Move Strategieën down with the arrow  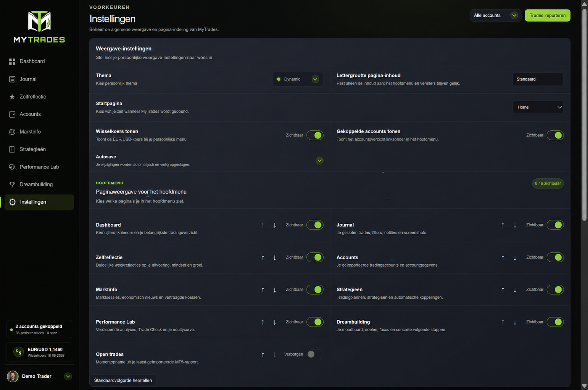(515, 290)
